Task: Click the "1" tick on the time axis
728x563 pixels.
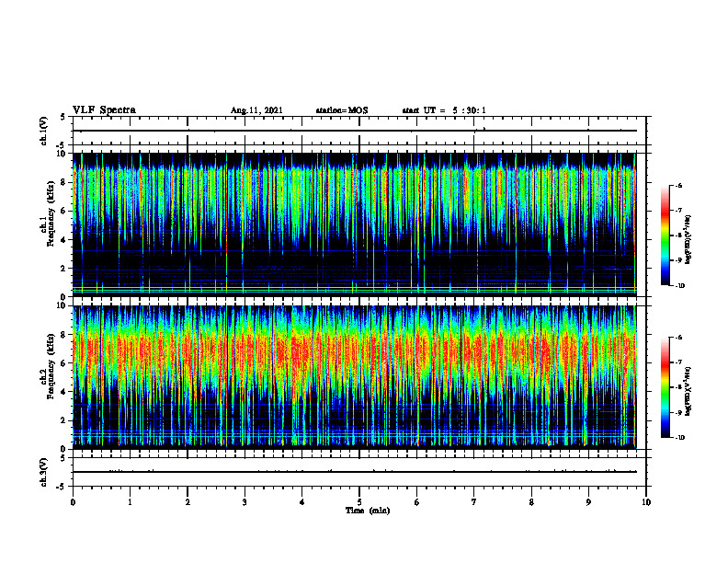Action: pyautogui.click(x=131, y=502)
